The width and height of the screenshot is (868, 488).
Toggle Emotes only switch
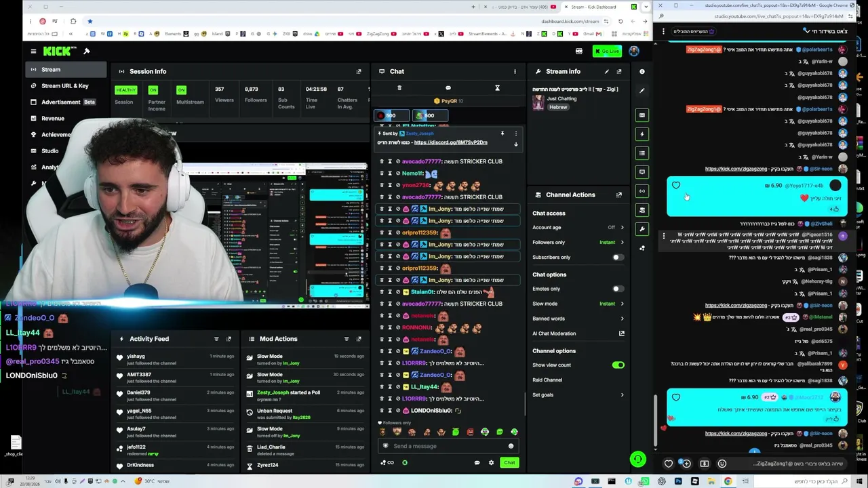pos(617,289)
